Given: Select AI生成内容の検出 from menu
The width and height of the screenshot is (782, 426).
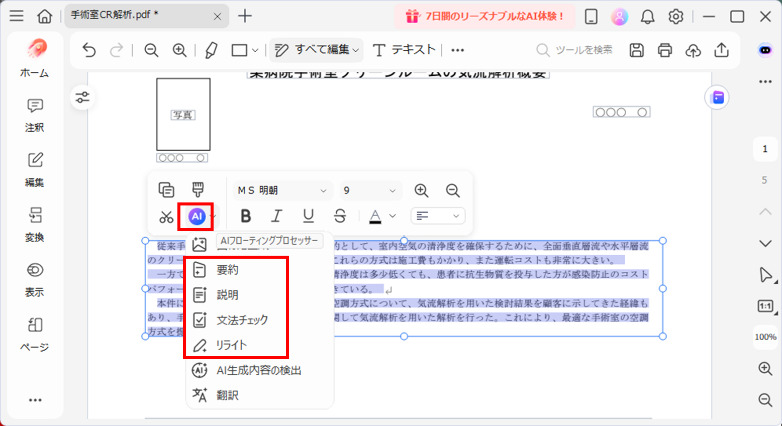Looking at the screenshot, I should point(259,370).
